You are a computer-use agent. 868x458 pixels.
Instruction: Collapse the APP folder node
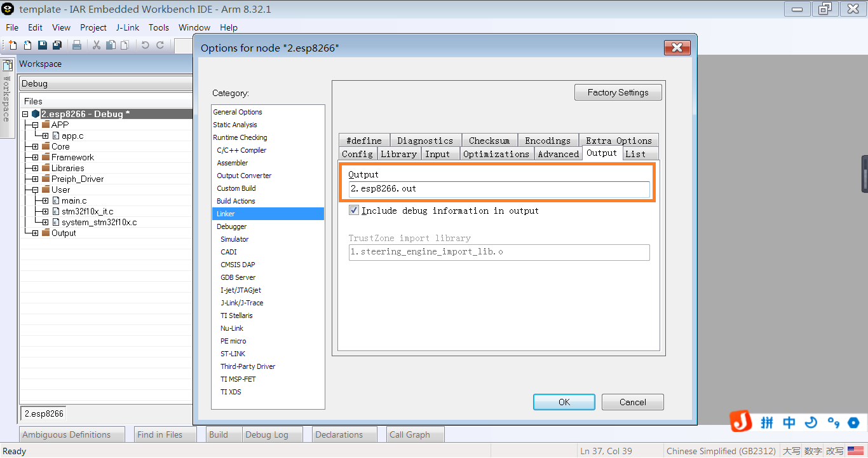click(x=36, y=125)
